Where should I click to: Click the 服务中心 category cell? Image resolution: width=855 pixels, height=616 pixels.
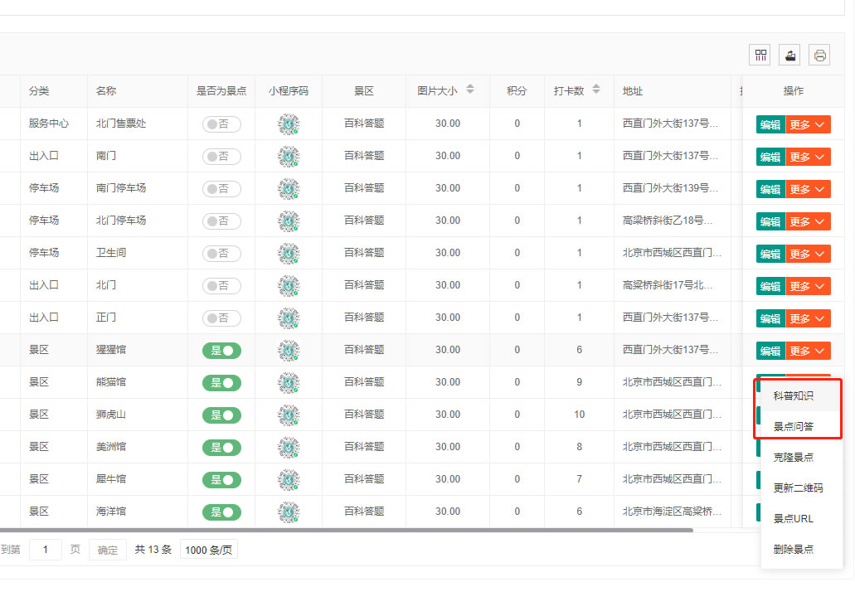coord(53,124)
